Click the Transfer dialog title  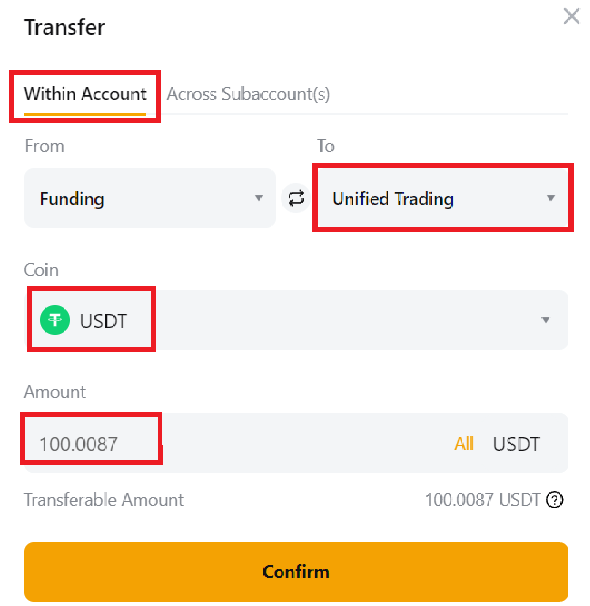64,27
